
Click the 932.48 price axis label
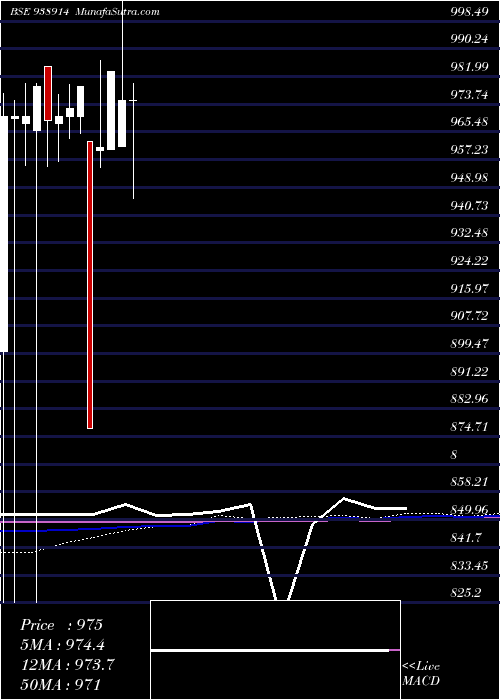469,233
